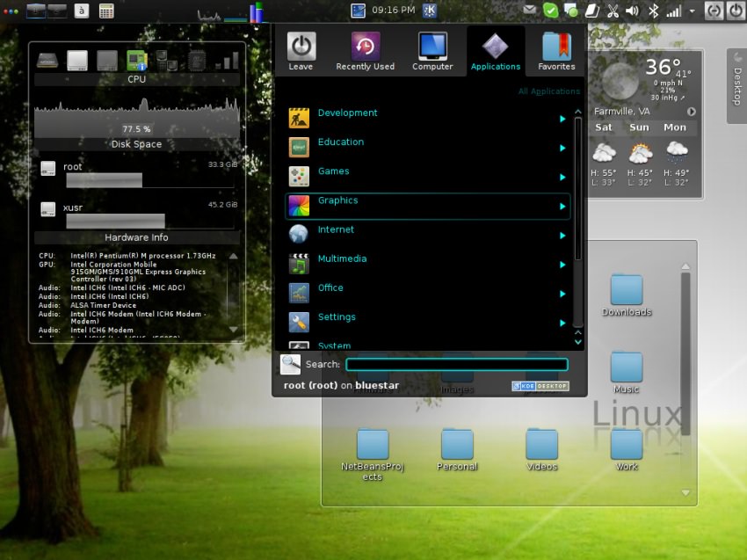Toggle the network monitor bars icon
747x560 pixels.
(x=227, y=60)
